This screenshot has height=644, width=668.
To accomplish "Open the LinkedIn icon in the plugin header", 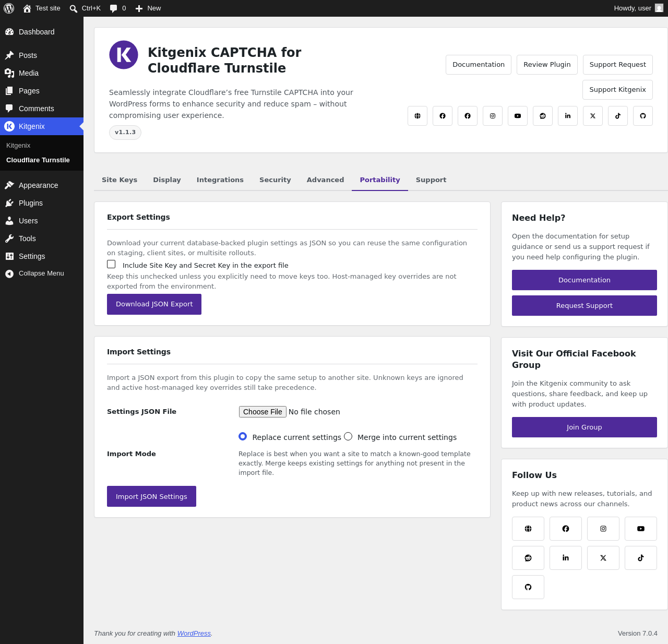I will point(568,116).
